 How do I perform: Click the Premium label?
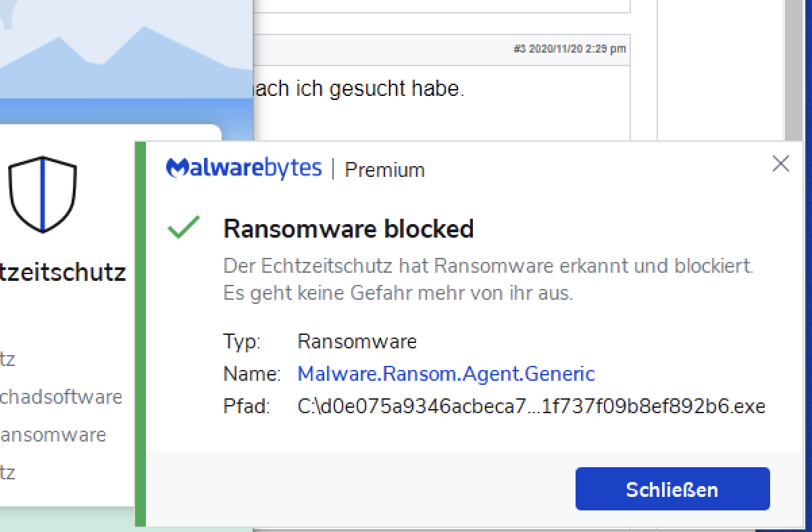384,169
